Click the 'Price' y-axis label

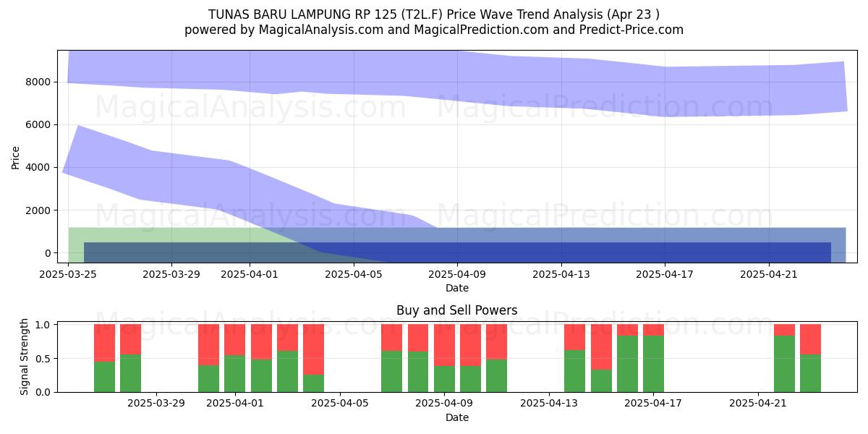click(16, 156)
